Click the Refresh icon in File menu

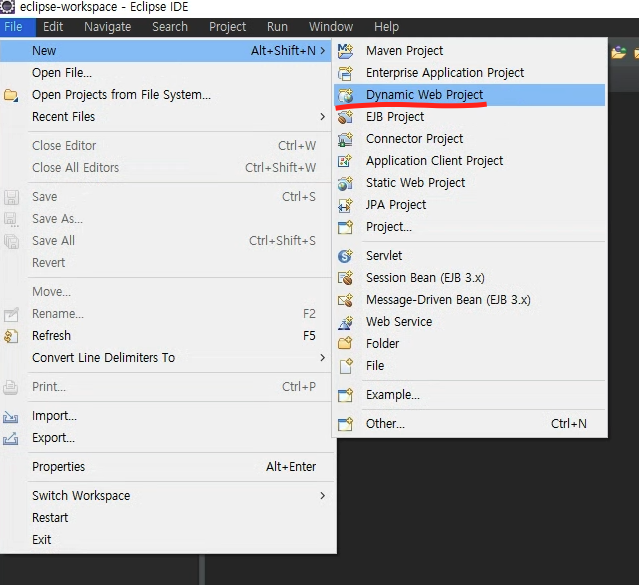point(11,336)
